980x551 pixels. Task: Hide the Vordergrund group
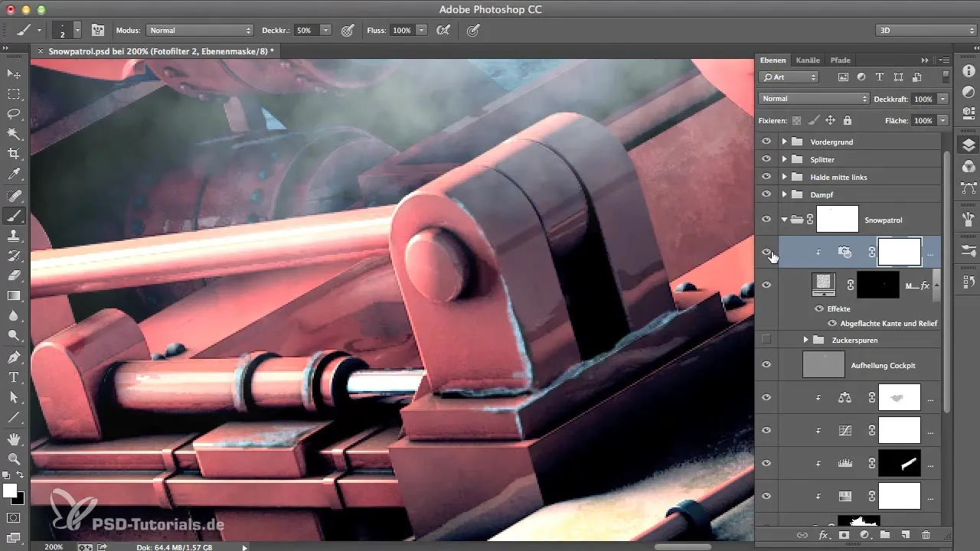pyautogui.click(x=766, y=142)
